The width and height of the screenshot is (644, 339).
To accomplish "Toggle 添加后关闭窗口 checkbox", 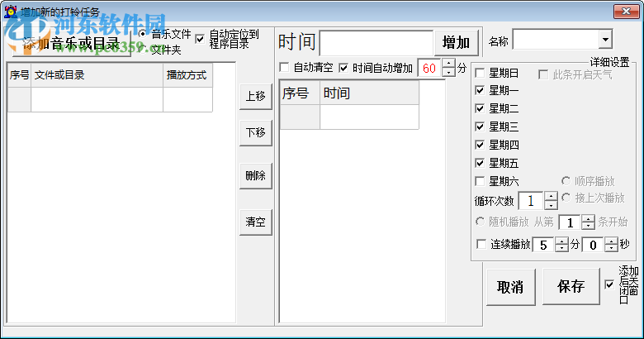I will pyautogui.click(x=609, y=284).
